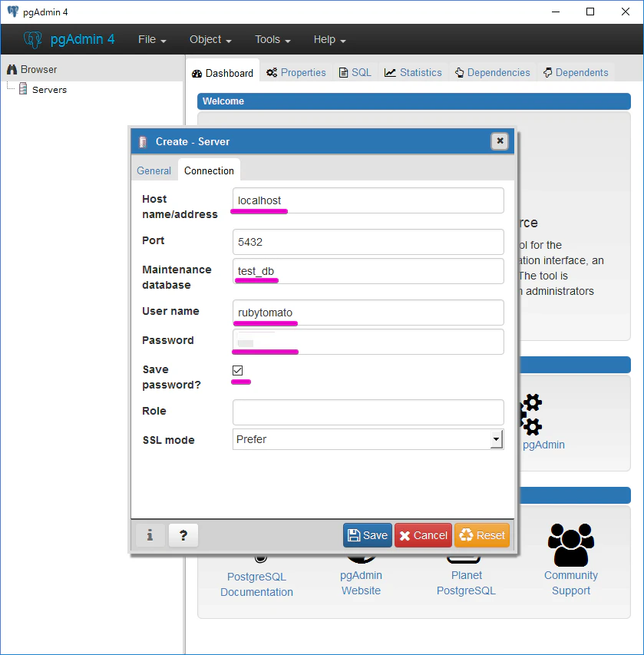Open the Properties tab

[x=296, y=73]
